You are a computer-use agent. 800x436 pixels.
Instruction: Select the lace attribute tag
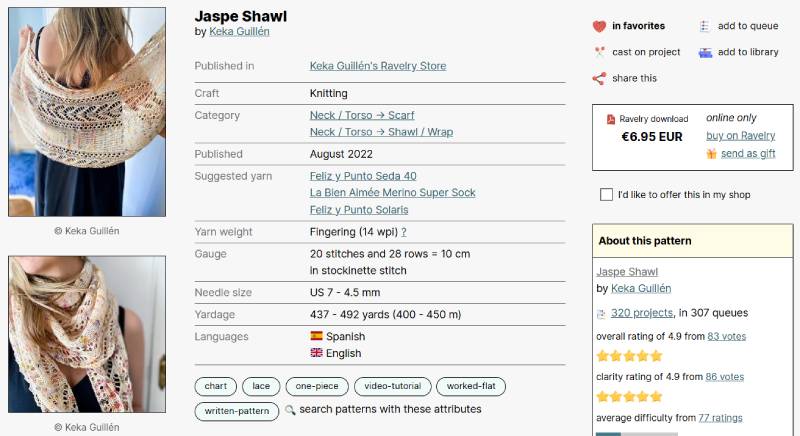(x=260, y=386)
